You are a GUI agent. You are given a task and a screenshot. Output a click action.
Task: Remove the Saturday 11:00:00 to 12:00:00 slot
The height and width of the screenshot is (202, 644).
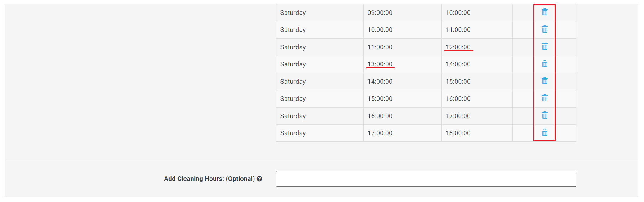click(545, 47)
